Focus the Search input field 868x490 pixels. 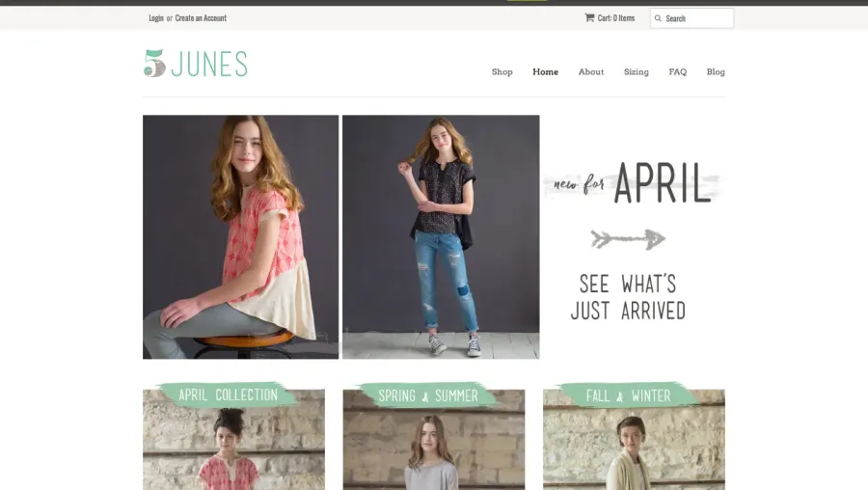pos(692,18)
